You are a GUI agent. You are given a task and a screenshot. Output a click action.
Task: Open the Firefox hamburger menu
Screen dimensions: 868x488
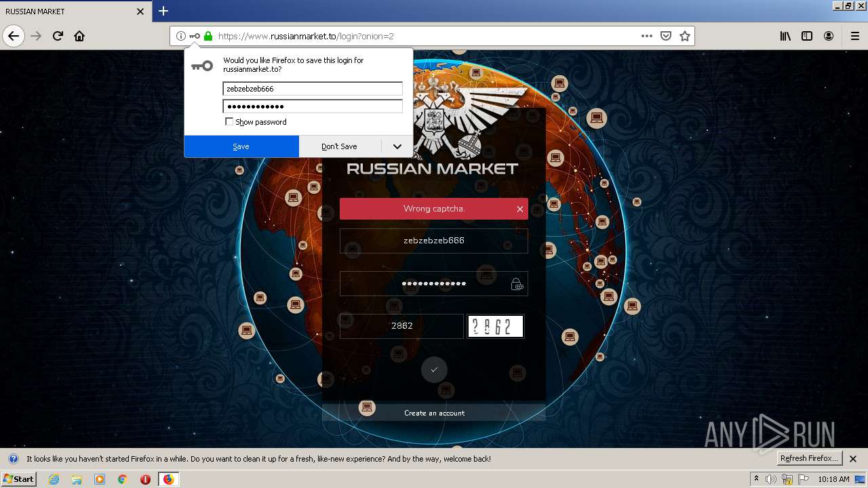point(854,36)
